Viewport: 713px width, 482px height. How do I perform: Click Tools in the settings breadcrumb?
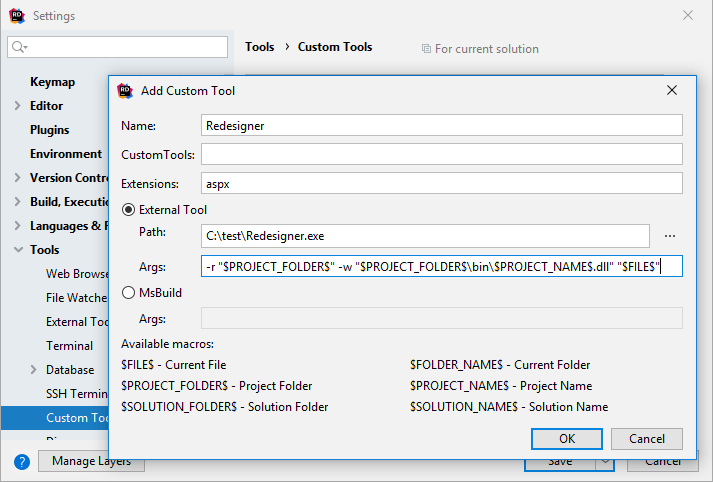[260, 47]
